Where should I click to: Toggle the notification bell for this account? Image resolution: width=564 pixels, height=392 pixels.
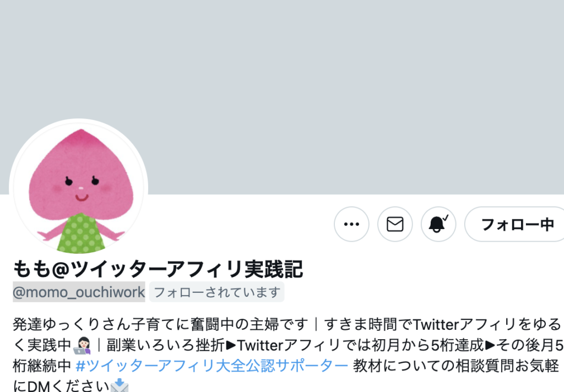point(438,224)
